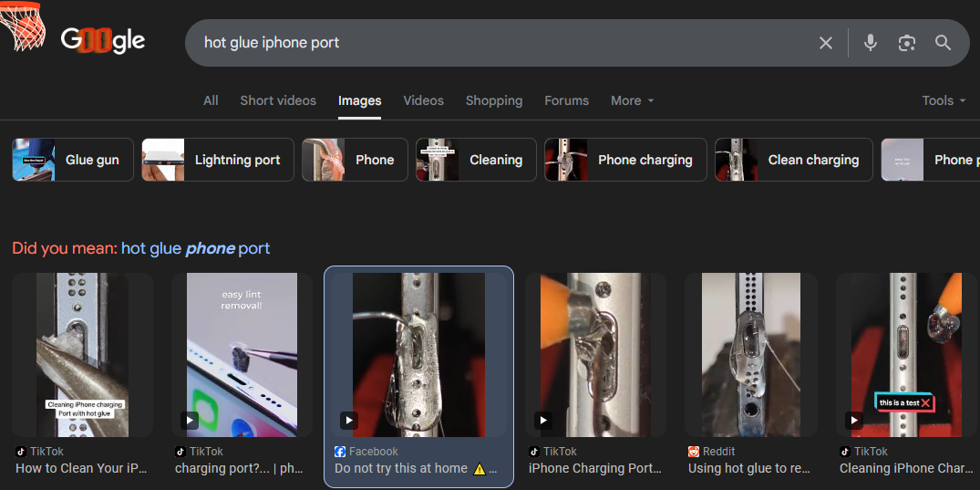Click the TikTok icon above 'iPhone Charging Port...'
980x490 pixels.
[x=533, y=451]
